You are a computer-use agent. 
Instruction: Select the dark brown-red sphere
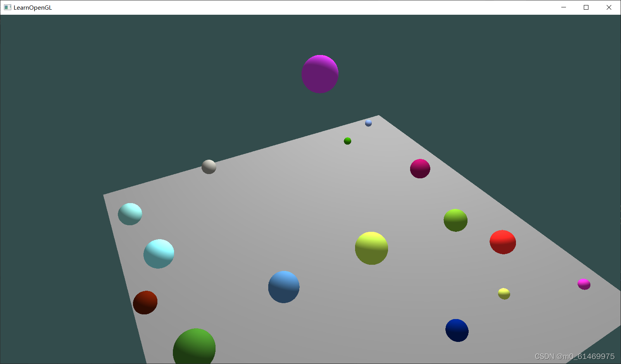point(145,302)
